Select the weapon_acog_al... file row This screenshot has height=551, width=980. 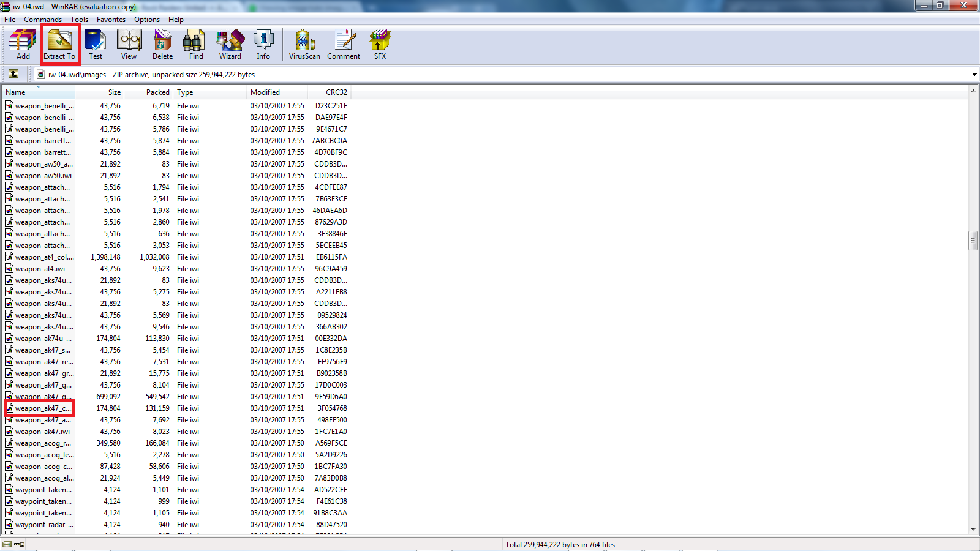pos(176,478)
